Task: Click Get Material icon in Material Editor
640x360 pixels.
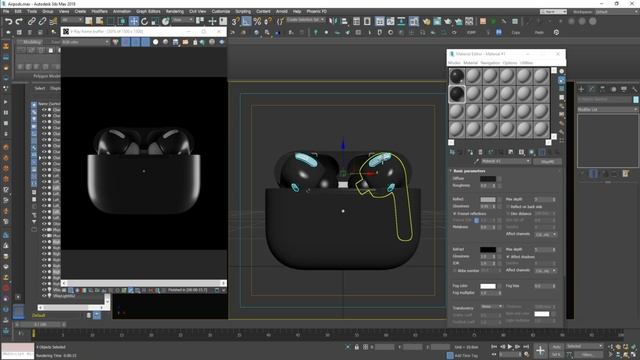Action: coord(452,152)
